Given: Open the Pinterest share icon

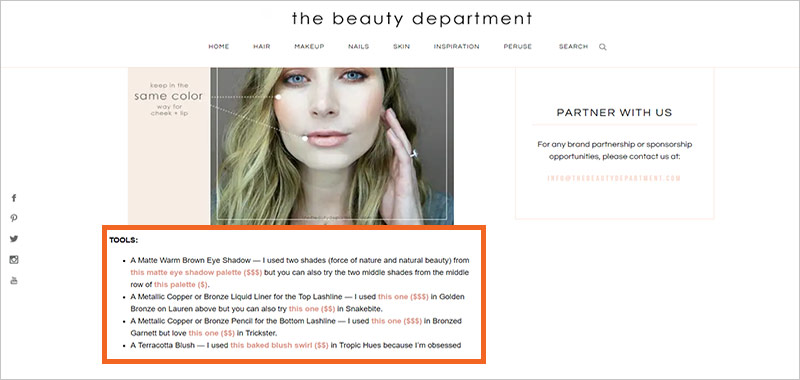Looking at the screenshot, I should [14, 218].
